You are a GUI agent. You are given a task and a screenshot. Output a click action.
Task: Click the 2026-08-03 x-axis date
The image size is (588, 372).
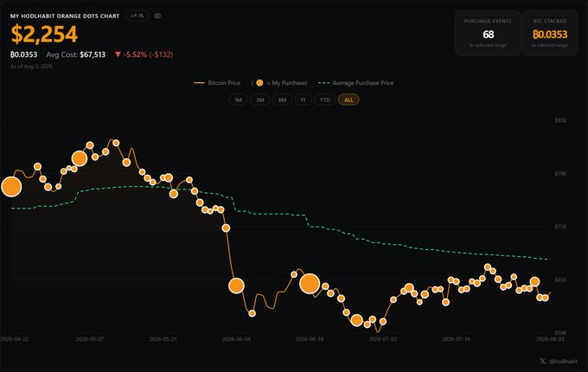click(x=550, y=339)
